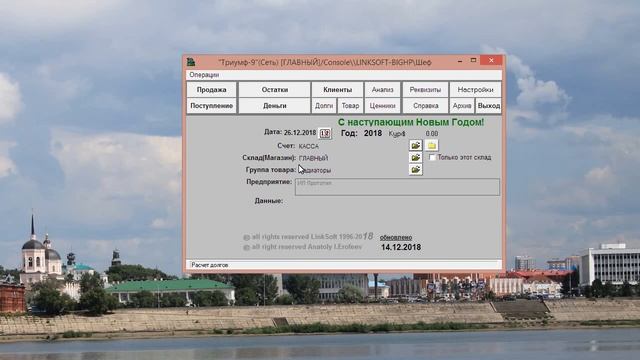Click the Выход exit button

click(x=489, y=106)
